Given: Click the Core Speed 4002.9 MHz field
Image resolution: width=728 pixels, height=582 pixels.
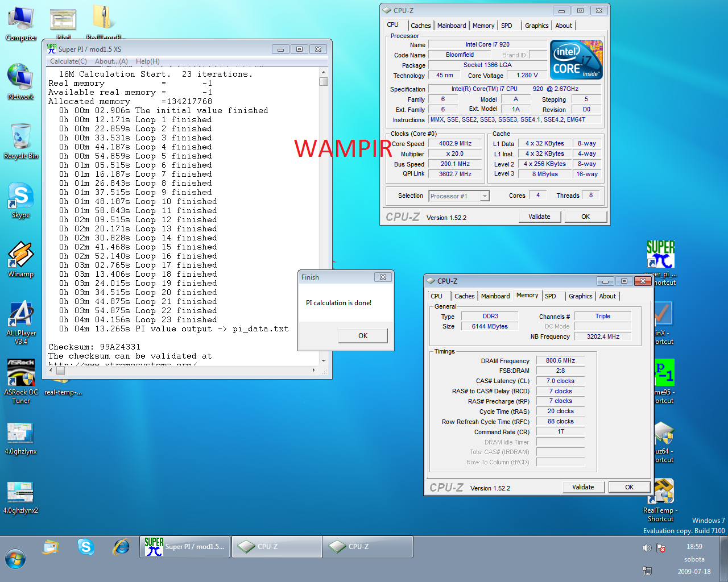Looking at the screenshot, I should coord(455,144).
